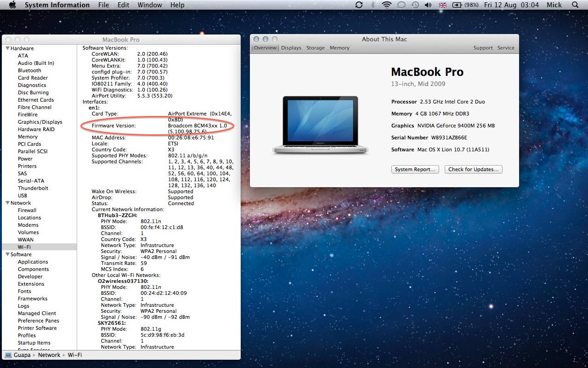Open Graphics/Displays in the sidebar
The width and height of the screenshot is (588, 368).
pos(40,122)
